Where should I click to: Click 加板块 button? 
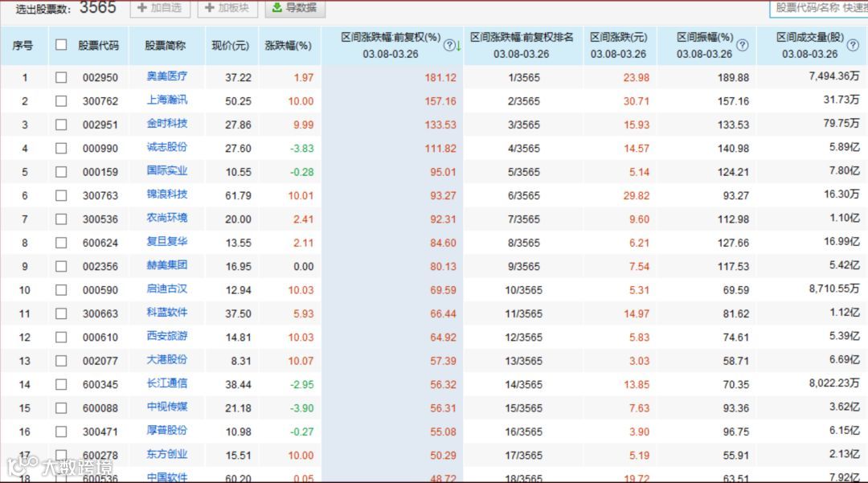(227, 8)
